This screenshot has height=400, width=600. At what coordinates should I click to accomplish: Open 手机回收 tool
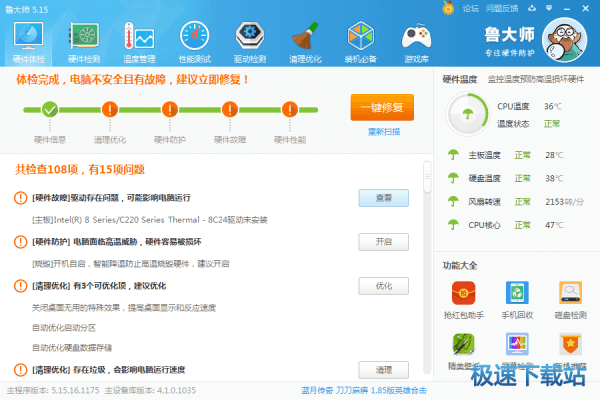[517, 300]
